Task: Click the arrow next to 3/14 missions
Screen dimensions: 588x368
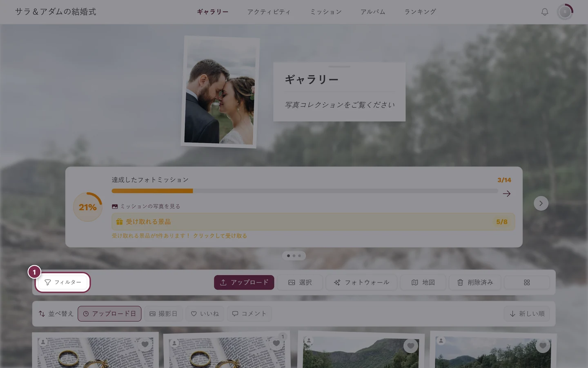Action: pyautogui.click(x=507, y=194)
